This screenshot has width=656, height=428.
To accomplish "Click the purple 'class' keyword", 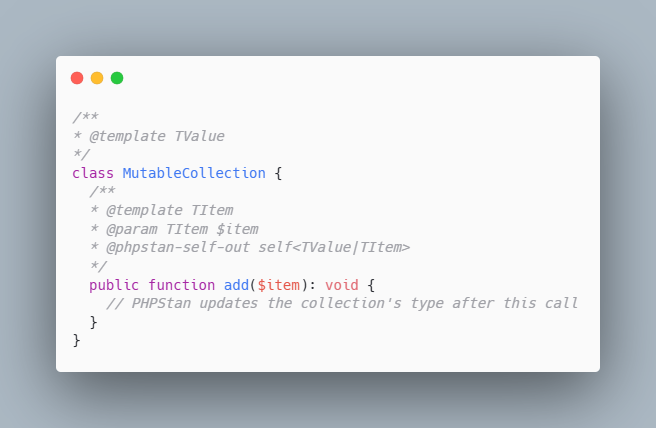I will pyautogui.click(x=93, y=173).
